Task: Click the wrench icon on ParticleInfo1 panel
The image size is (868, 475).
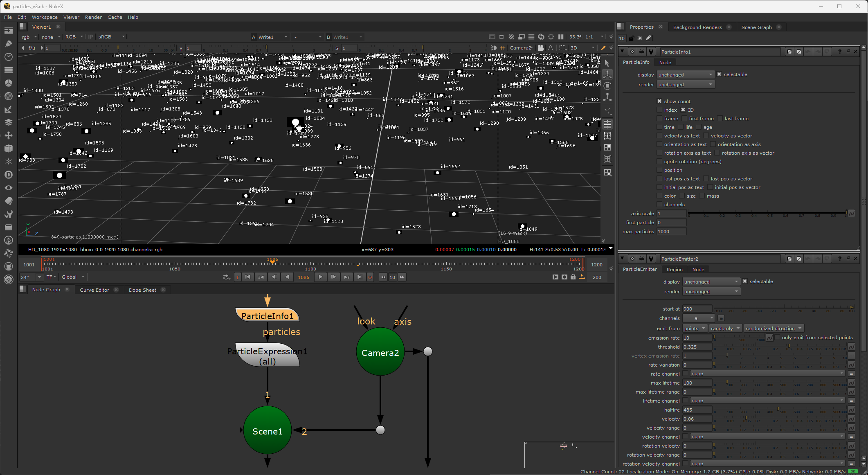Action: click(x=651, y=52)
